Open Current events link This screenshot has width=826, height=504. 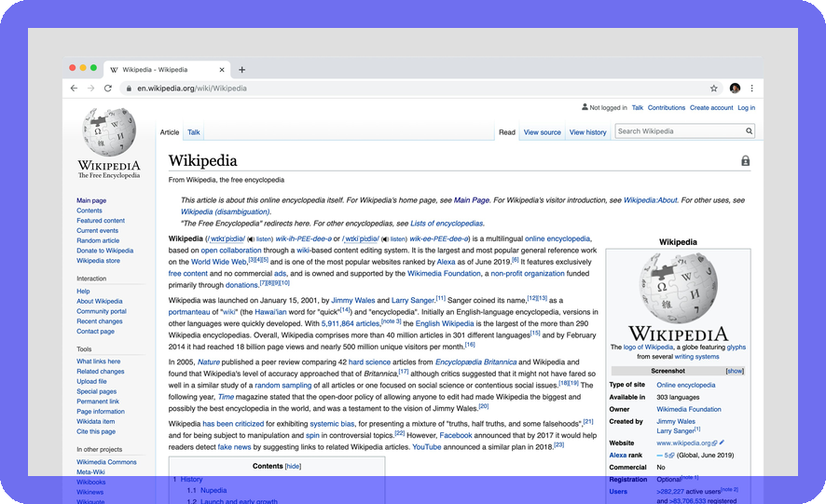[x=98, y=231]
